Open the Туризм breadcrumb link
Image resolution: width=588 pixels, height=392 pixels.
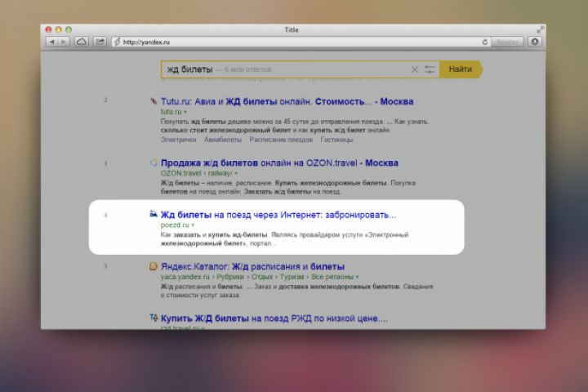point(292,277)
